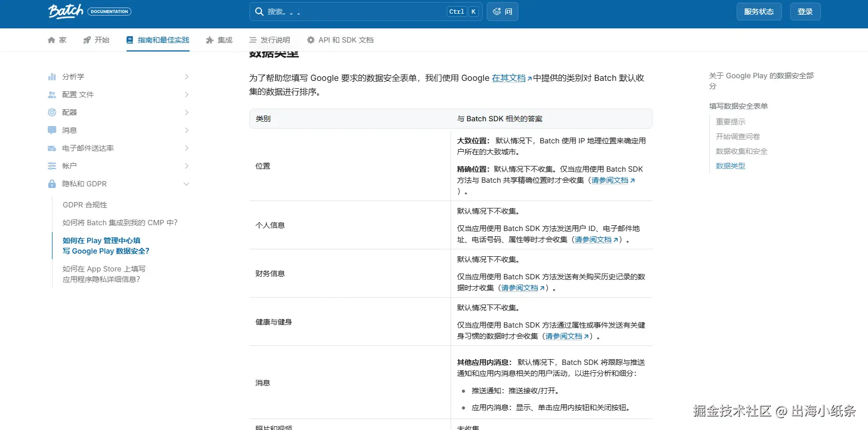
Task: Click the chat bubble icon for sidebar 消息
Action: click(x=52, y=130)
